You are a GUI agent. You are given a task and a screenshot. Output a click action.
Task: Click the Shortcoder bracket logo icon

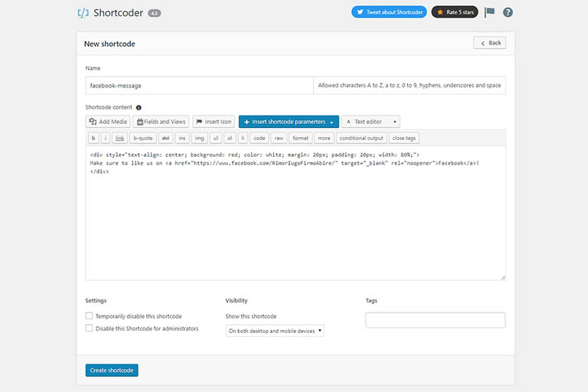point(83,13)
